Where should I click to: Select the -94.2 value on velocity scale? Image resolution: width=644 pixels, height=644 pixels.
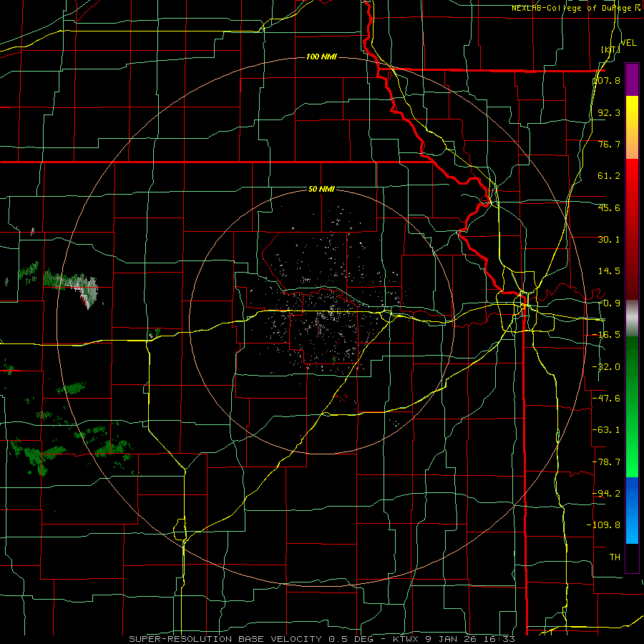[607, 494]
